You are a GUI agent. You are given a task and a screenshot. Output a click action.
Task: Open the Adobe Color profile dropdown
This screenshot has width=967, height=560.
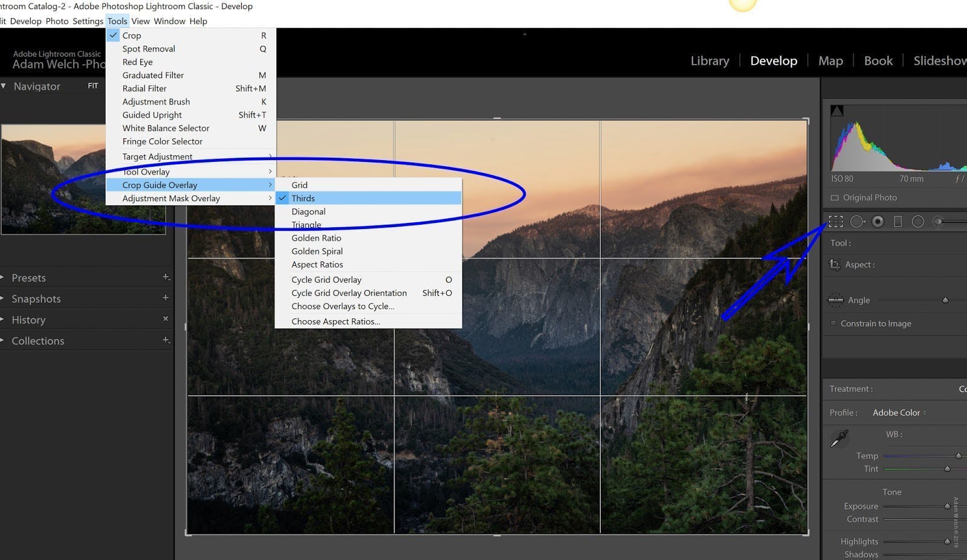(x=899, y=413)
